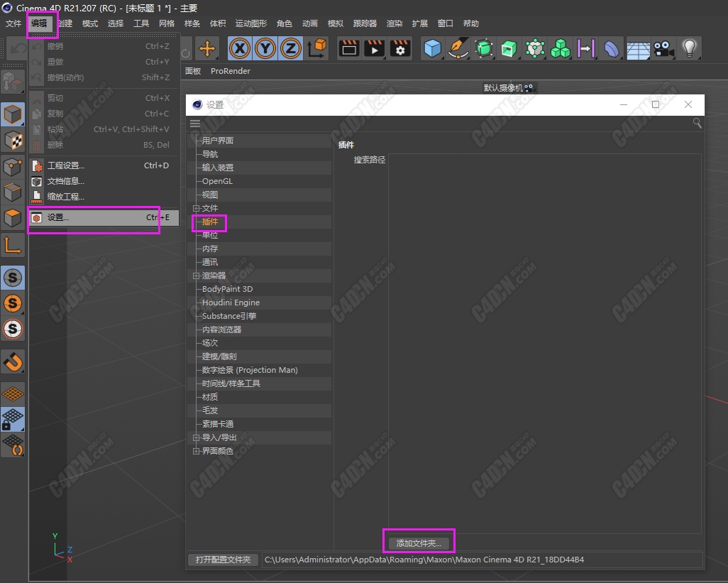Add a cube primitive object
The image size is (728, 583).
433,48
